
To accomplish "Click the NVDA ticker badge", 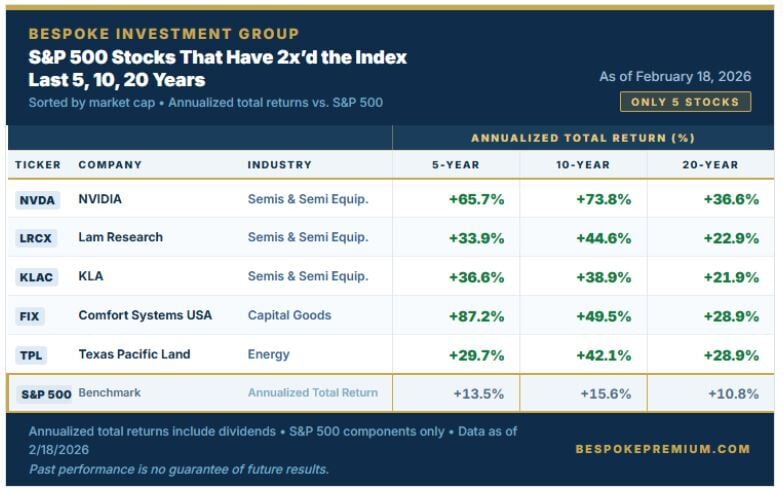I will [38, 200].
